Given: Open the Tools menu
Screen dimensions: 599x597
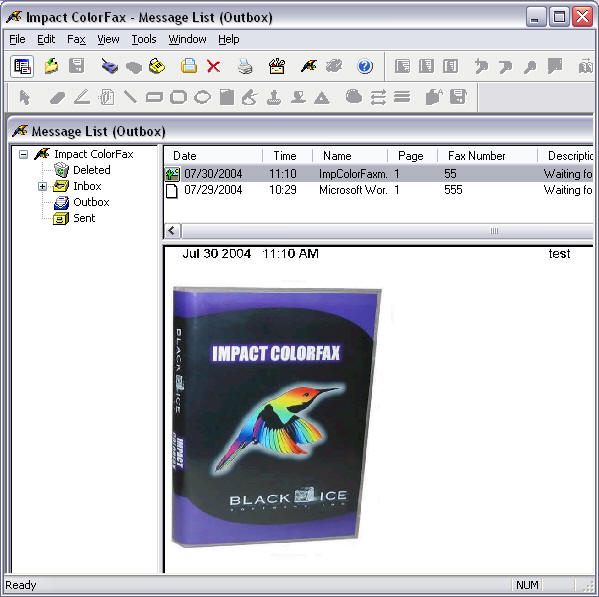Looking at the screenshot, I should coord(144,39).
